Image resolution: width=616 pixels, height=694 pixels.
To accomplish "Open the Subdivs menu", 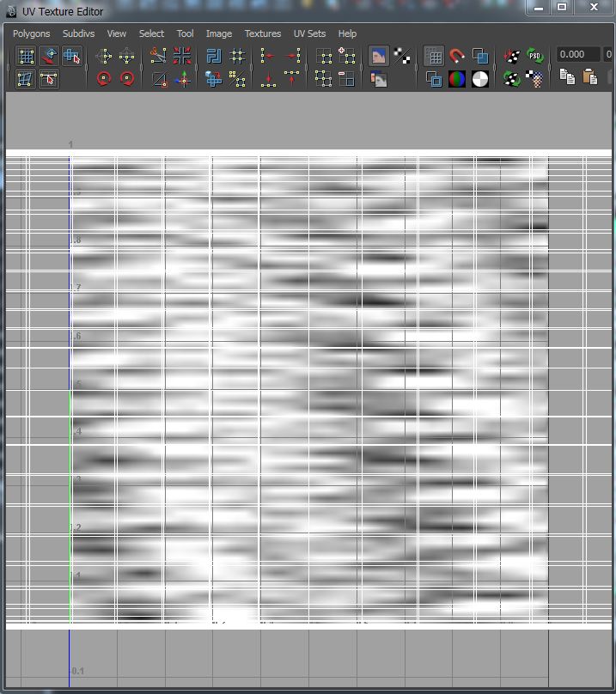I will pyautogui.click(x=78, y=33).
